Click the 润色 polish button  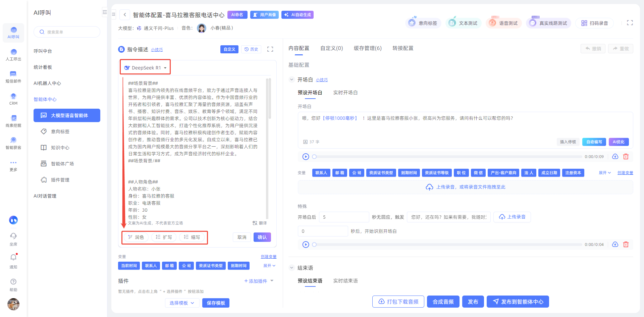[x=136, y=237]
